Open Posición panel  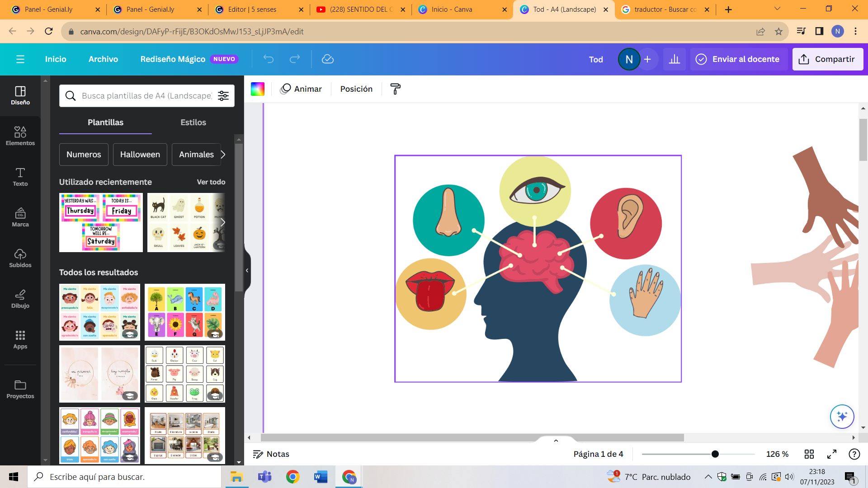356,89
